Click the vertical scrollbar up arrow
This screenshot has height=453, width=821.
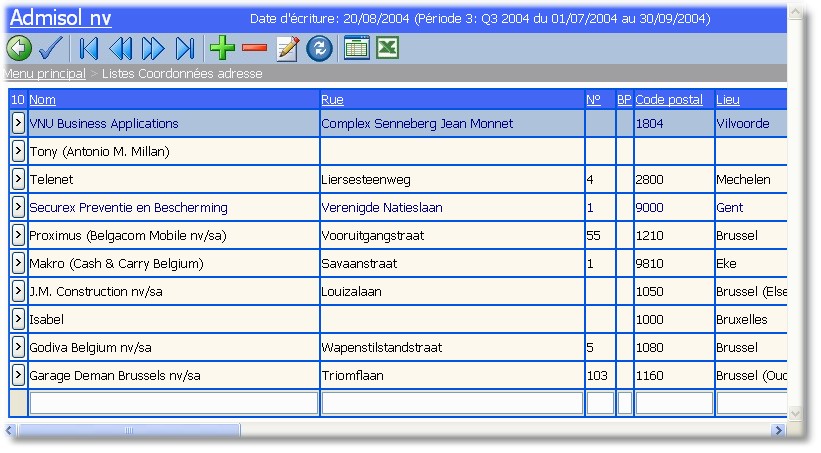795,12
